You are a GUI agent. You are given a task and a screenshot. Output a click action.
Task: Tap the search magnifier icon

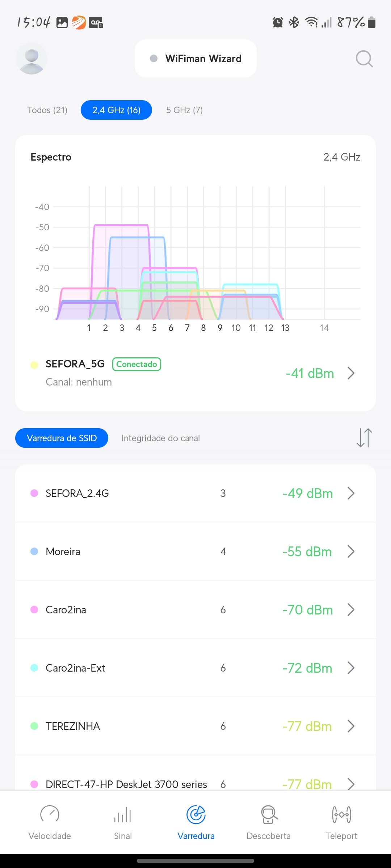click(x=364, y=59)
